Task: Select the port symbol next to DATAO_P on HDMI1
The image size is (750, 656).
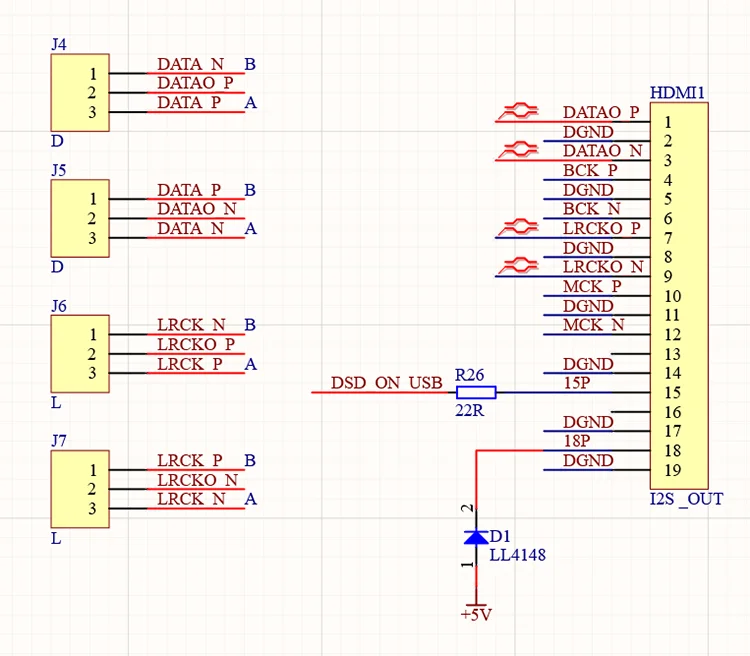Action: (x=518, y=111)
